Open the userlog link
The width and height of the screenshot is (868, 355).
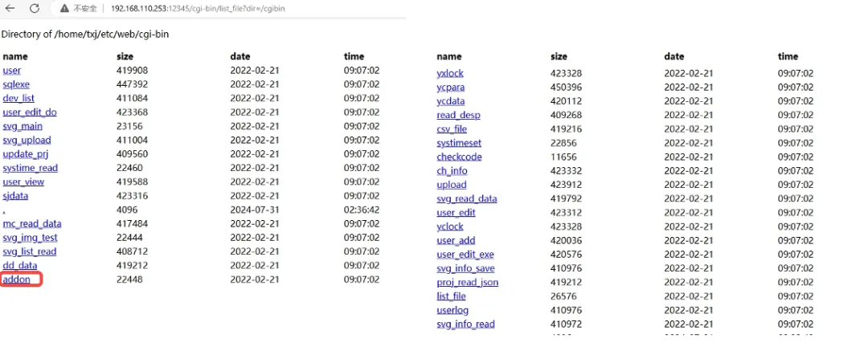pos(452,310)
